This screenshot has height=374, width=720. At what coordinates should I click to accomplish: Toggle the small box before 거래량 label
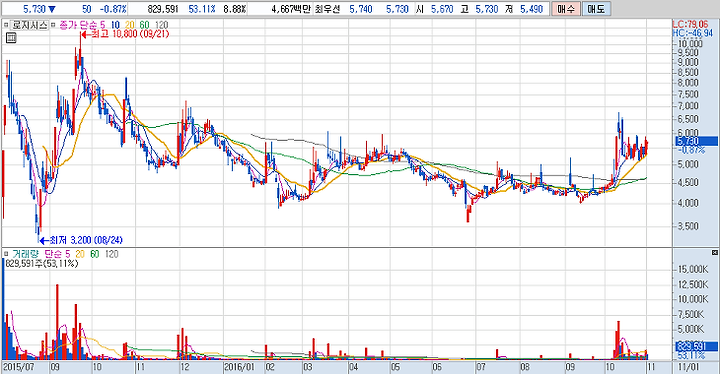tap(6, 254)
